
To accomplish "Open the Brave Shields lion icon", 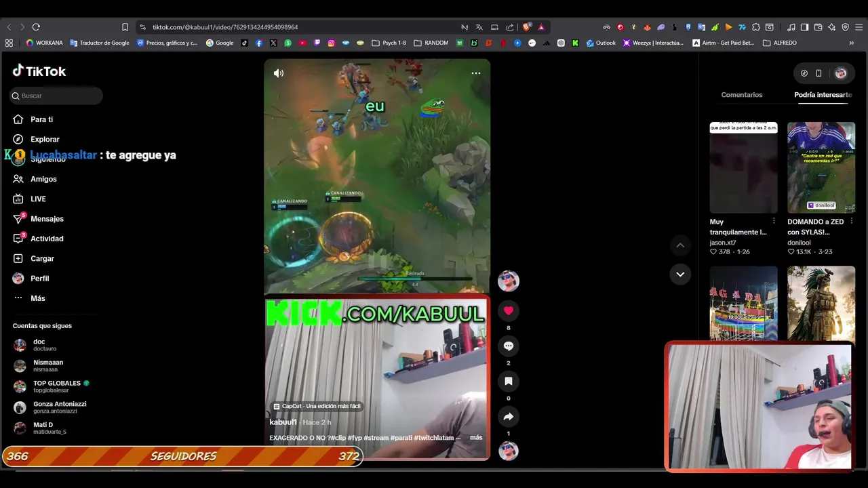I will [527, 27].
